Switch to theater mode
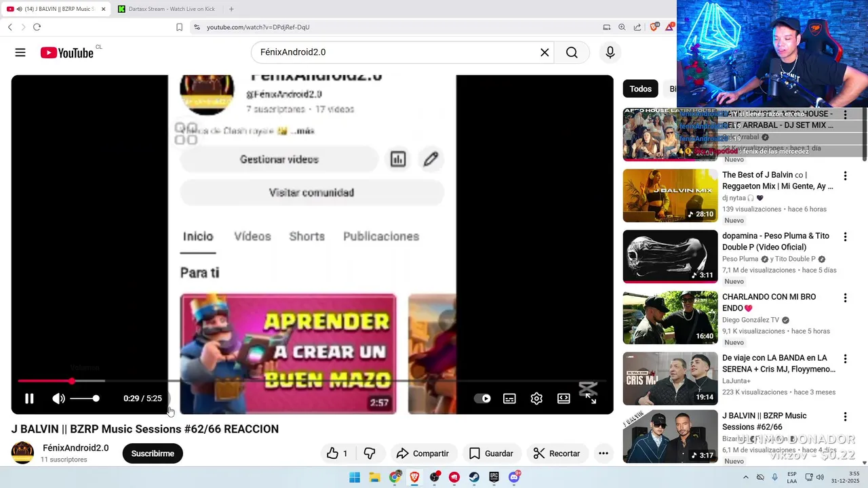 [564, 399]
